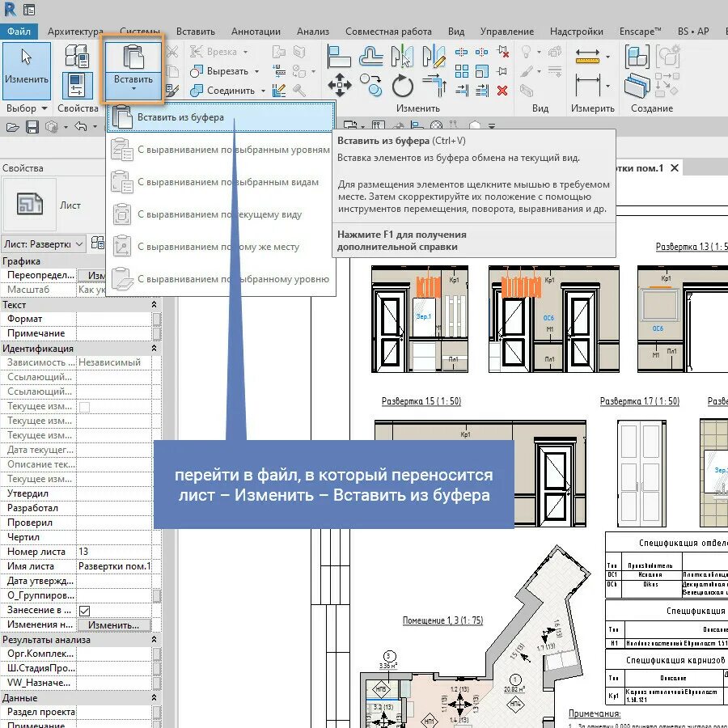Click the Undo arrow in quick access toolbar

point(81,126)
